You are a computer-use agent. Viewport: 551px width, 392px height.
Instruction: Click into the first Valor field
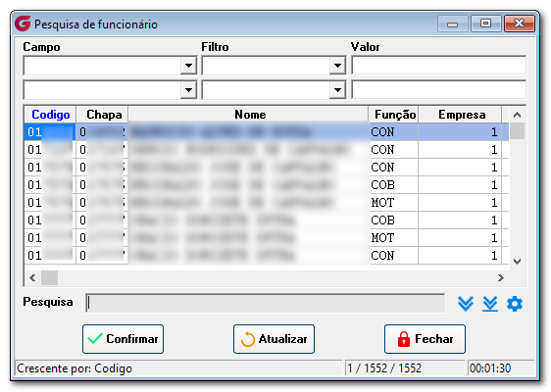click(x=438, y=66)
